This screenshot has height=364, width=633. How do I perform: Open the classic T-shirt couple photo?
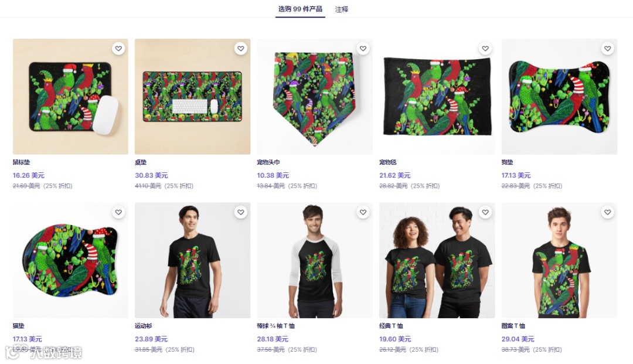(437, 260)
